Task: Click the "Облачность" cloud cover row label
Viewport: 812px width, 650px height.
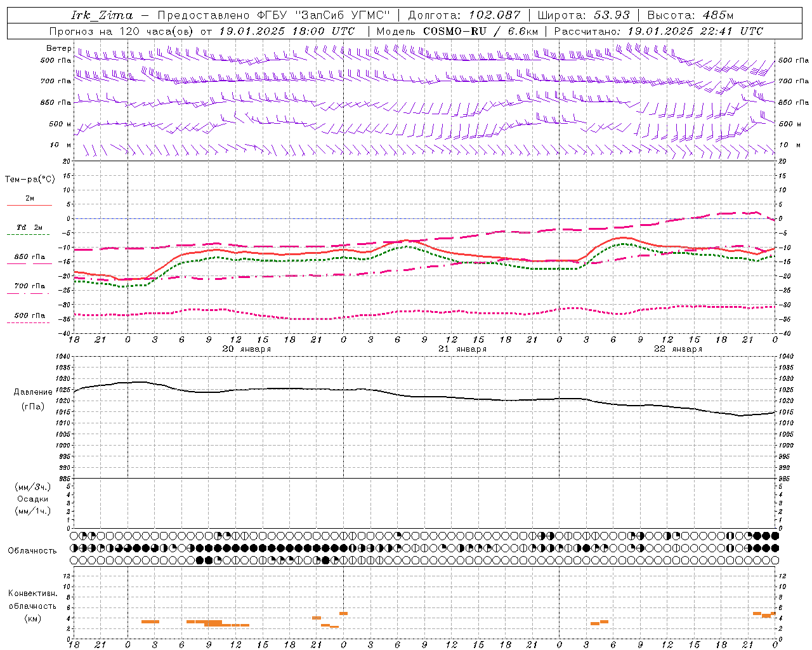Action: pos(32,550)
